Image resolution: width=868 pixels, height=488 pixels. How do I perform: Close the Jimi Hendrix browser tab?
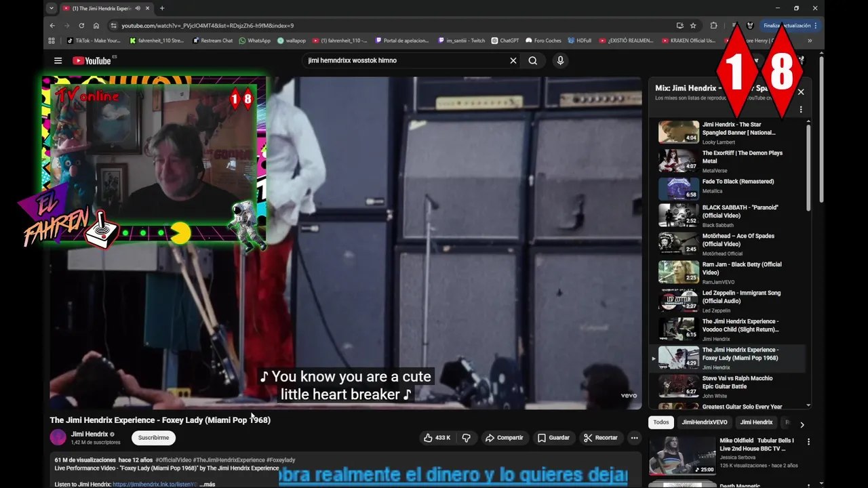(147, 8)
